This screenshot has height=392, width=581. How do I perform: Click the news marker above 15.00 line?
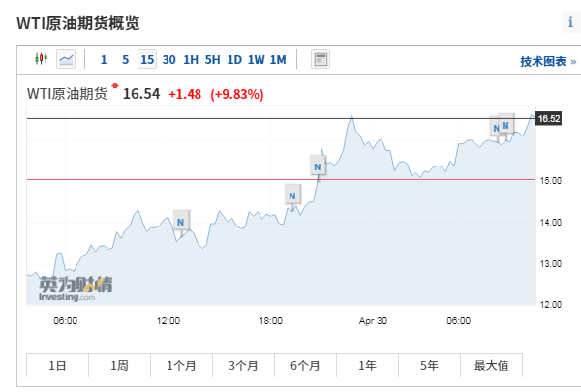tap(318, 166)
